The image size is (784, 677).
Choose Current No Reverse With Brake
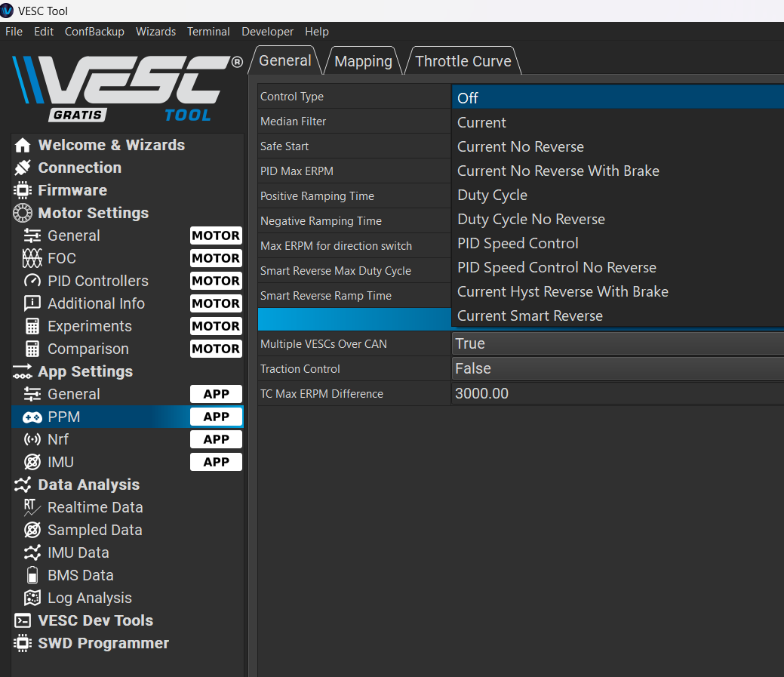click(x=618, y=171)
